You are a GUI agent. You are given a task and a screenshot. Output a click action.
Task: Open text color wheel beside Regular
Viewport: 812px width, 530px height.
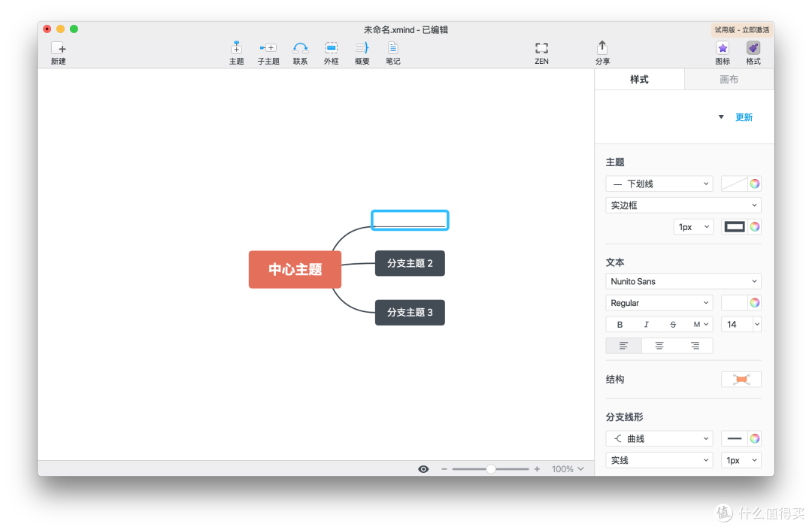[x=755, y=303]
